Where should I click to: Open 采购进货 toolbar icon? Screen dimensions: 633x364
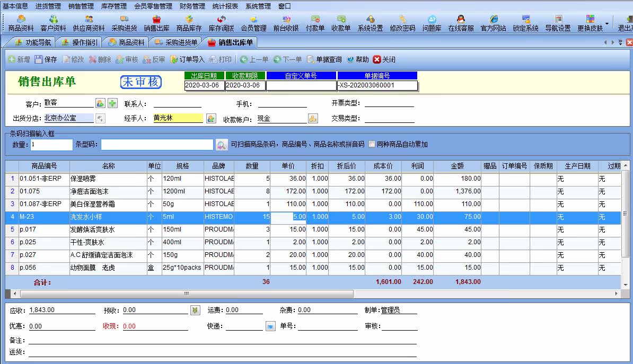125,23
